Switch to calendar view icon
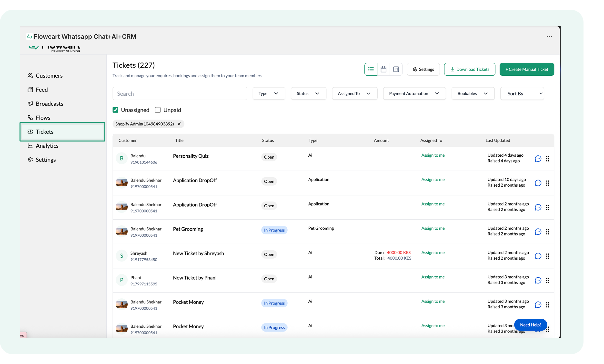The height and width of the screenshot is (364, 604). pos(383,69)
